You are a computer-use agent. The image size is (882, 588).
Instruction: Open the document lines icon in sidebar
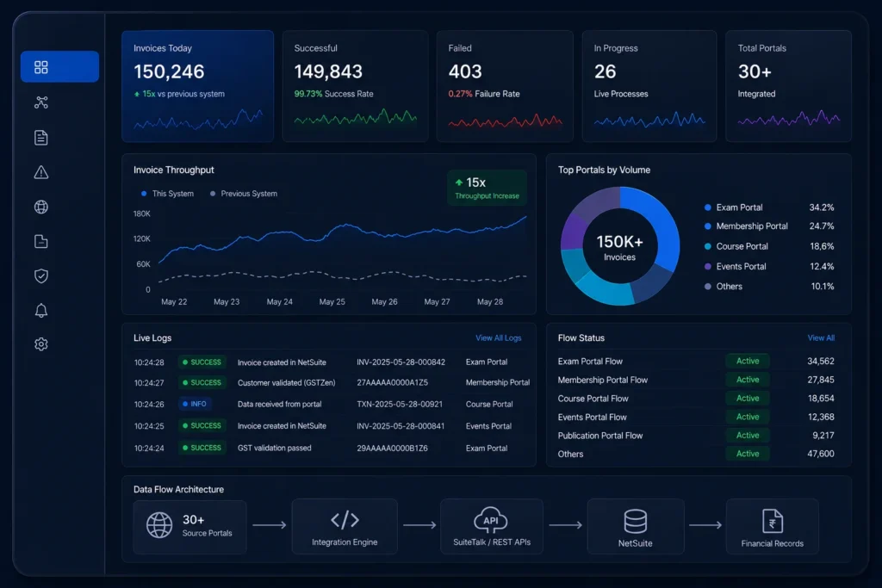click(x=41, y=137)
